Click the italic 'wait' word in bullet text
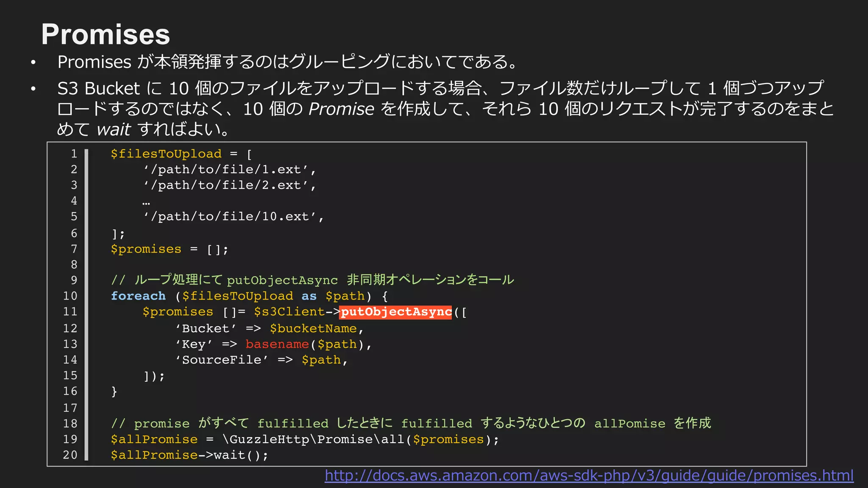Image resolution: width=868 pixels, height=488 pixels. click(x=114, y=129)
